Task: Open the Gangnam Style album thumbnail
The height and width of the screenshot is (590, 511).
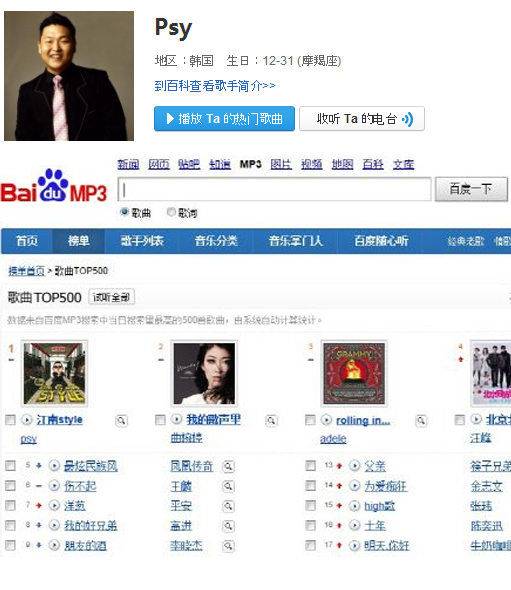Action: point(55,373)
